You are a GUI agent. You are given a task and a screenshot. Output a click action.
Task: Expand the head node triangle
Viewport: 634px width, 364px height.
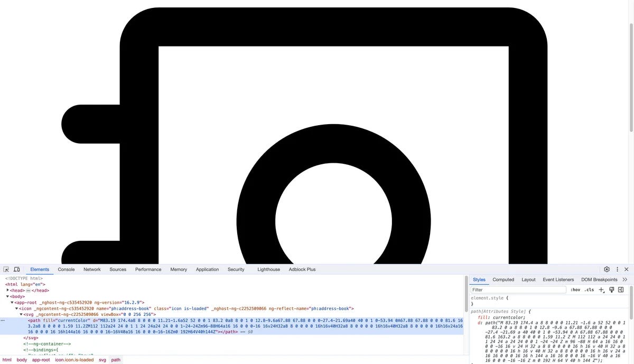[x=8, y=290]
